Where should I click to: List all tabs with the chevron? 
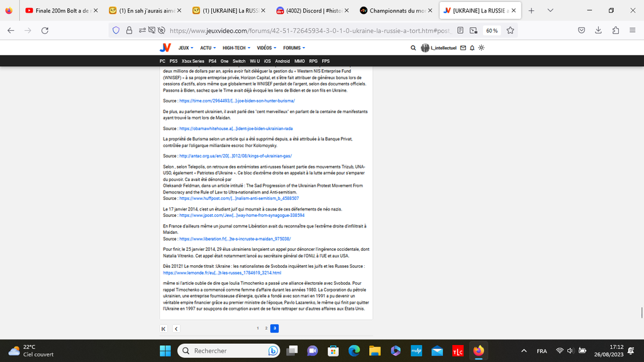tap(550, 10)
